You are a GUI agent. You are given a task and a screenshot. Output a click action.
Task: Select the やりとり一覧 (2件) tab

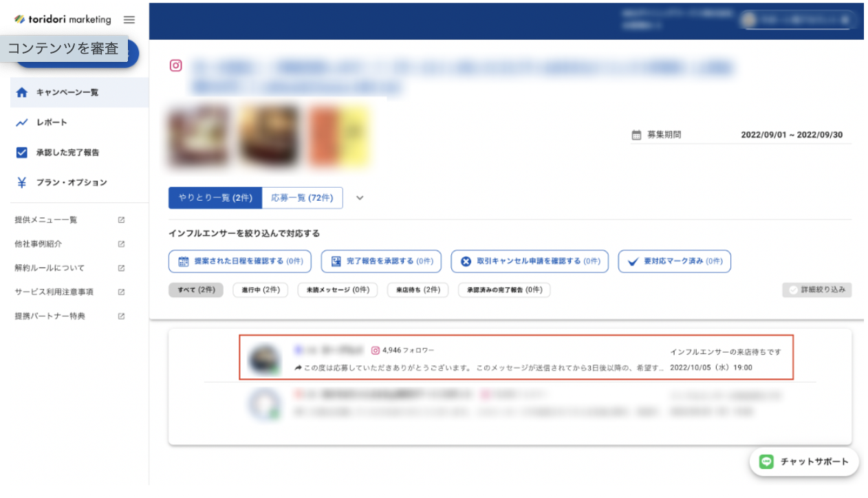[215, 197]
